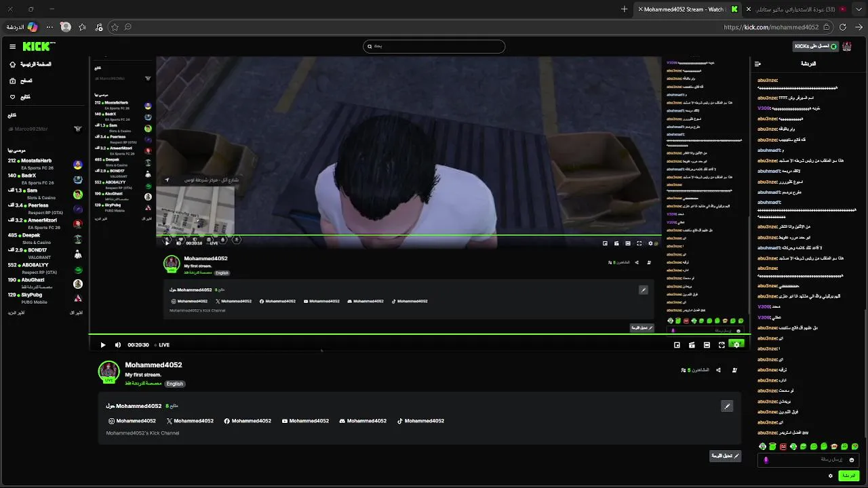Open BOND17 VALORANT channel
This screenshot has height=488, width=868.
(45, 253)
